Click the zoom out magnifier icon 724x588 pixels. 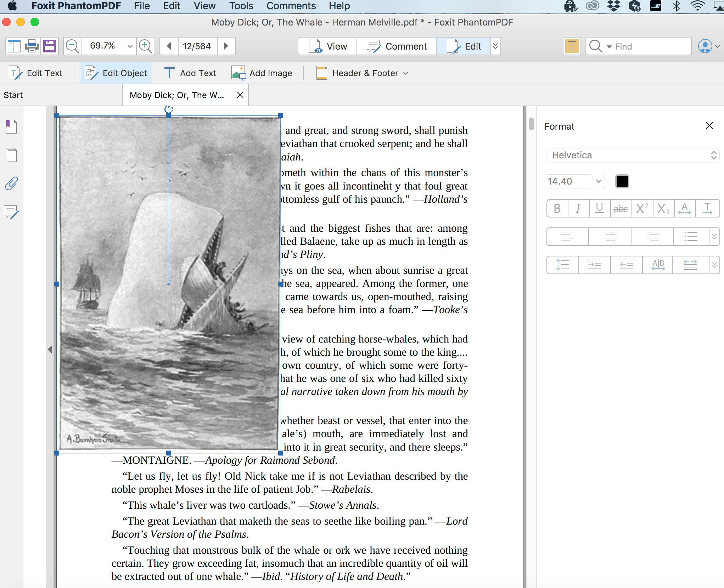(73, 46)
